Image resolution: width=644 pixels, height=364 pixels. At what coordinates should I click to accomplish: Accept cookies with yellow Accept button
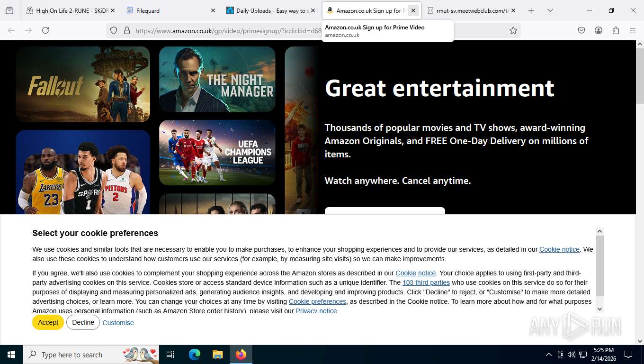(x=48, y=322)
